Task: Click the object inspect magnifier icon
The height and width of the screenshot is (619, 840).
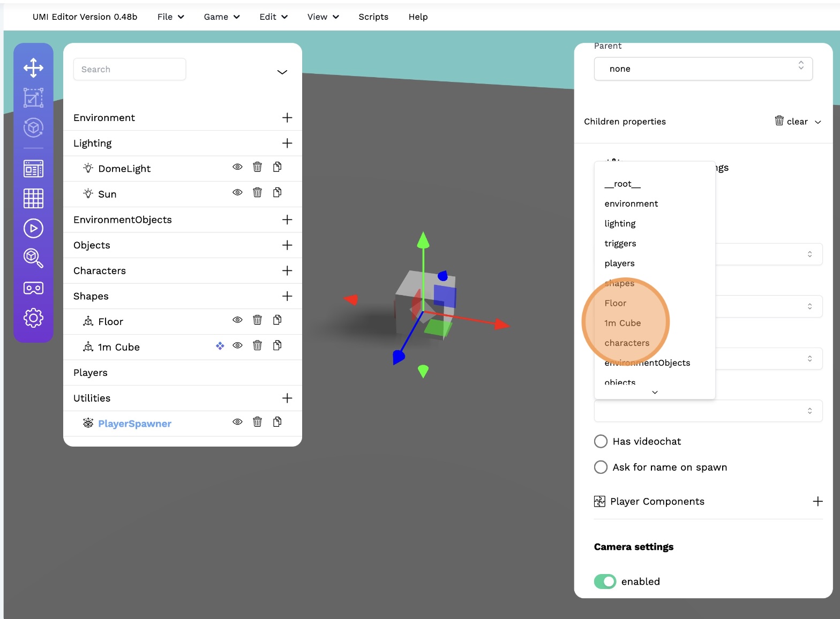Action: (x=33, y=258)
